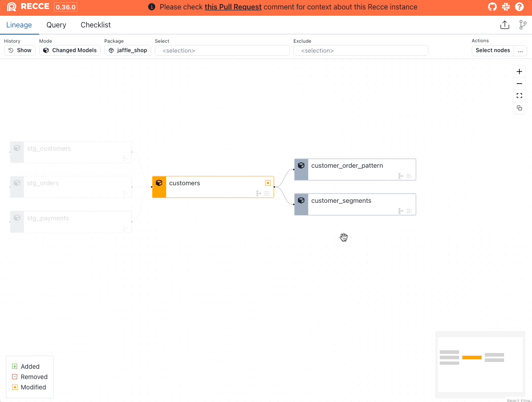Image resolution: width=532 pixels, height=402 pixels.
Task: Click the Select selection input field
Action: pos(222,50)
